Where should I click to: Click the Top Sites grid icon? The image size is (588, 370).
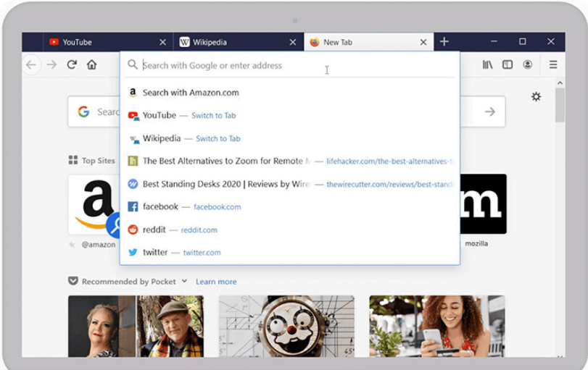73,160
